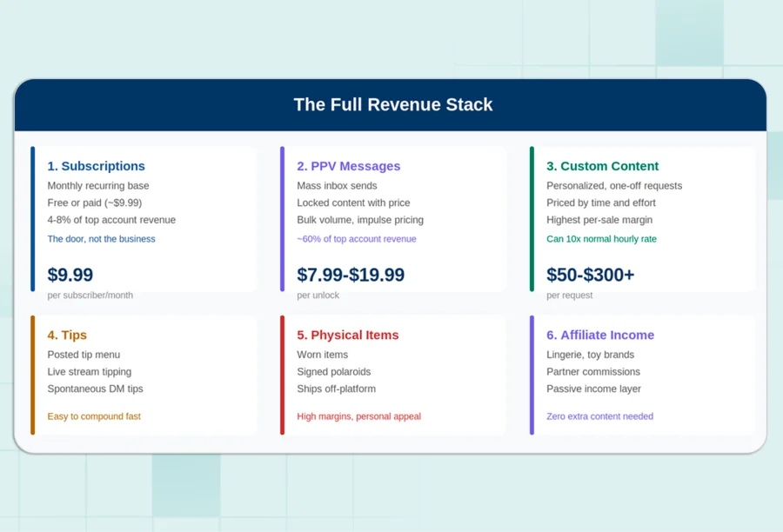Click 'The door, not the business' note

coord(102,239)
